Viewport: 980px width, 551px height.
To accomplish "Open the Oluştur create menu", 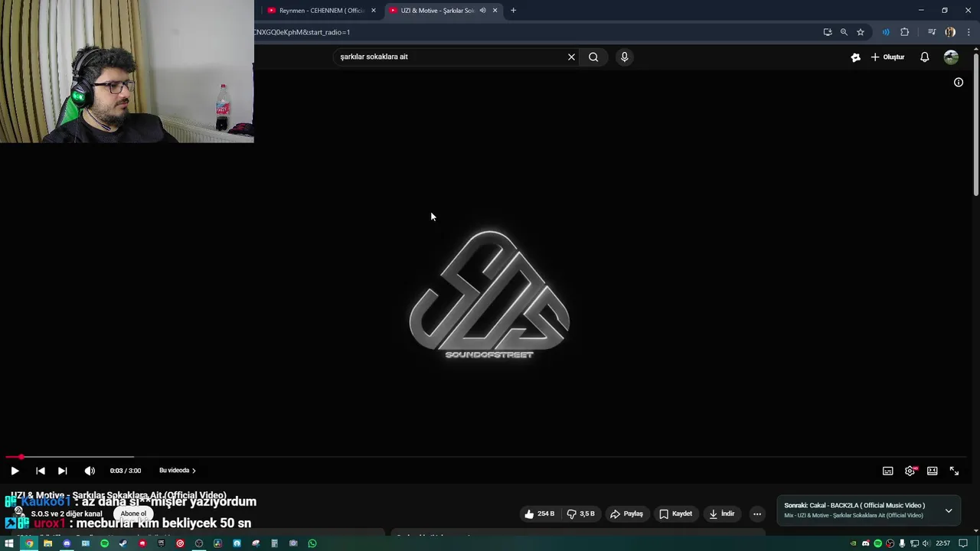I will [x=887, y=57].
